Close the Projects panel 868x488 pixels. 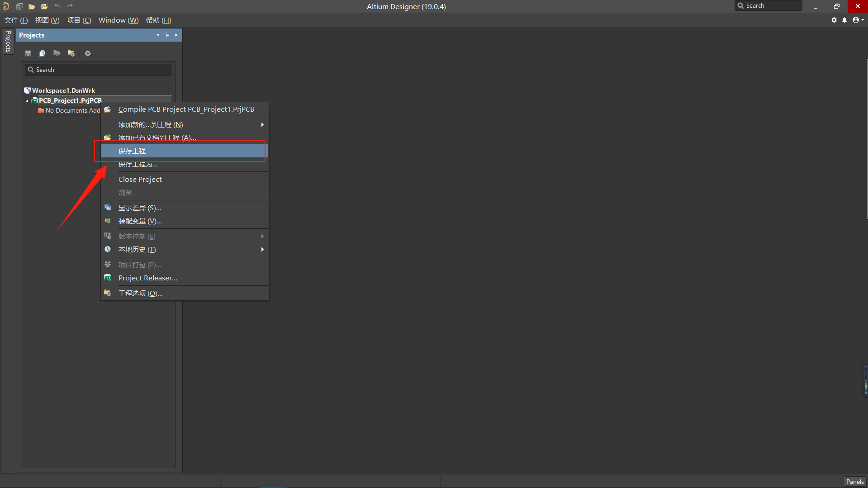click(176, 35)
